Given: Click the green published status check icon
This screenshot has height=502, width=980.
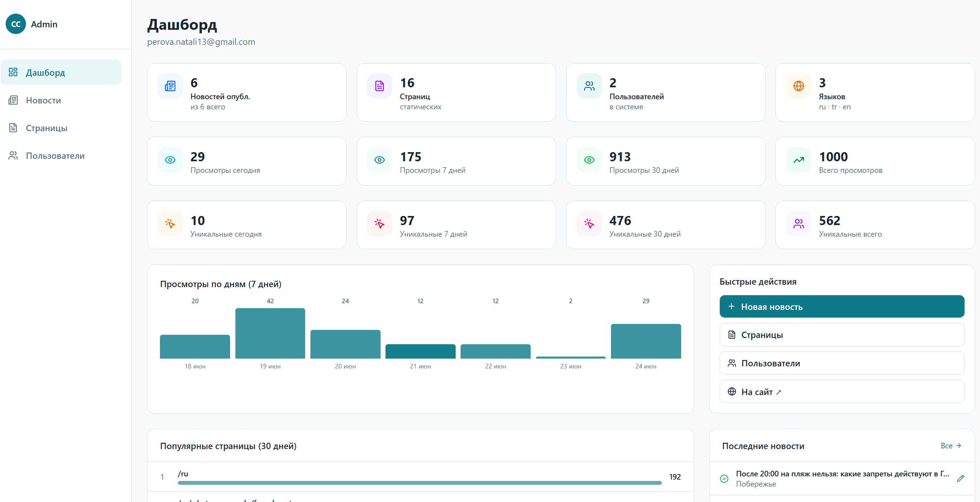Looking at the screenshot, I should click(x=724, y=479).
